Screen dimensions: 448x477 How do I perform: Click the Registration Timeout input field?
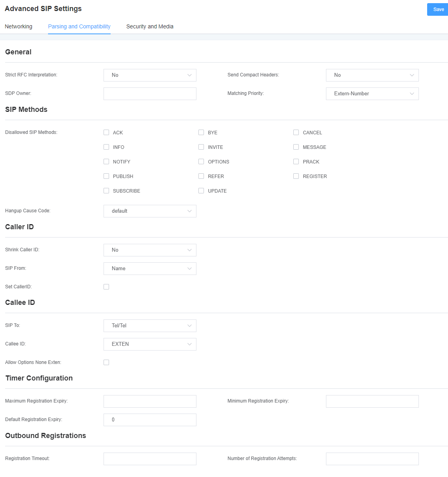coord(150,459)
